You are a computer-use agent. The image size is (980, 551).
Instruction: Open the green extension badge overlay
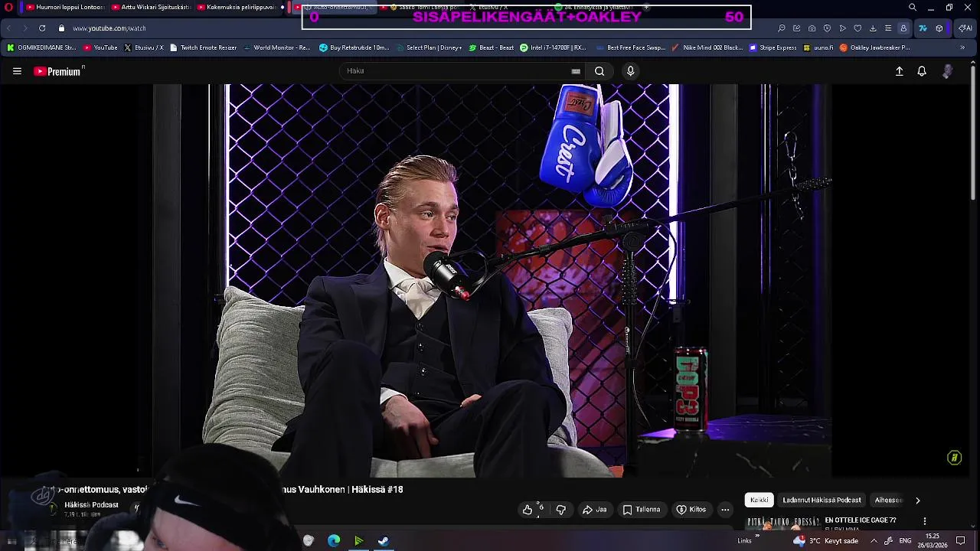click(x=954, y=458)
